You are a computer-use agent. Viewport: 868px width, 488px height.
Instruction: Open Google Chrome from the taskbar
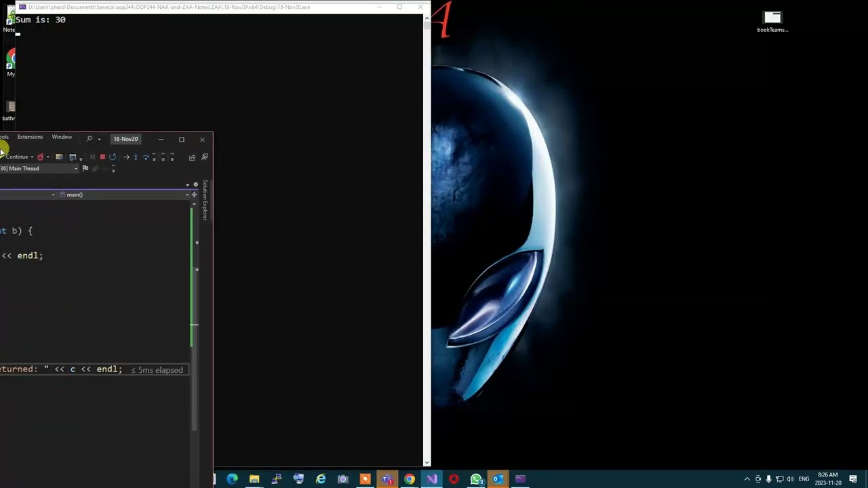tap(410, 479)
